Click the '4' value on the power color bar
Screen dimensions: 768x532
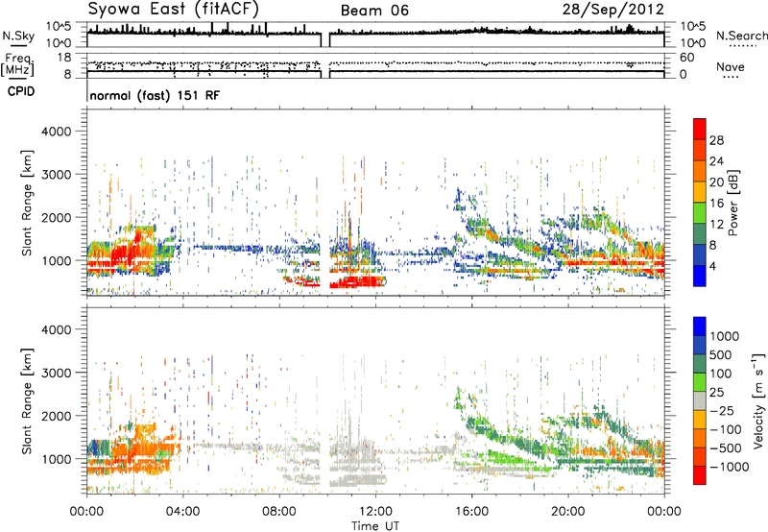[713, 266]
